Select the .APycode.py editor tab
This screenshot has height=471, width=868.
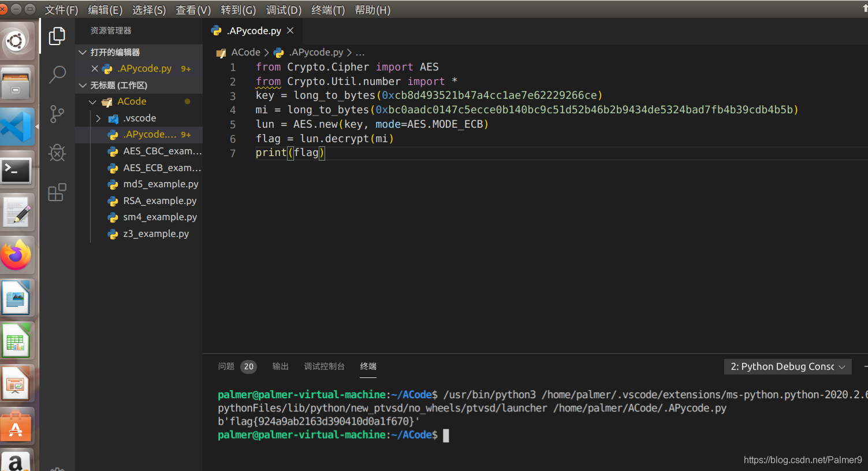tap(254, 31)
